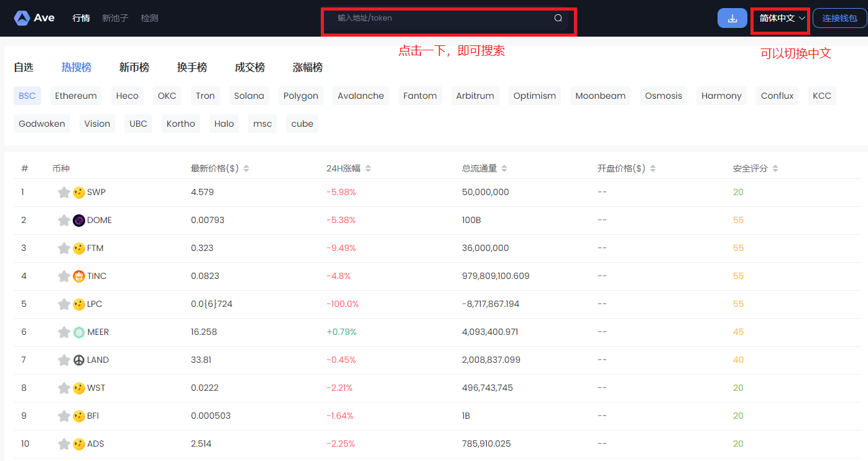Toggle the favorite star for DOME
This screenshot has height=461, width=868.
coord(64,221)
